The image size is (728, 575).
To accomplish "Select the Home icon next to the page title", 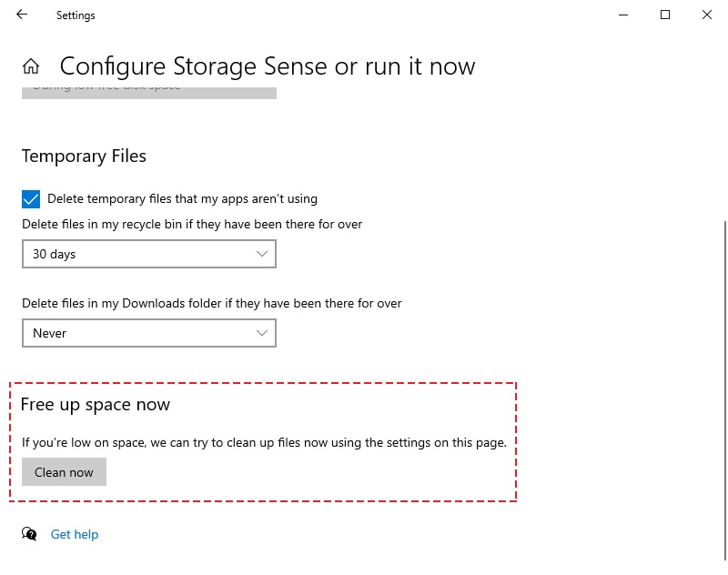I will coord(31,65).
